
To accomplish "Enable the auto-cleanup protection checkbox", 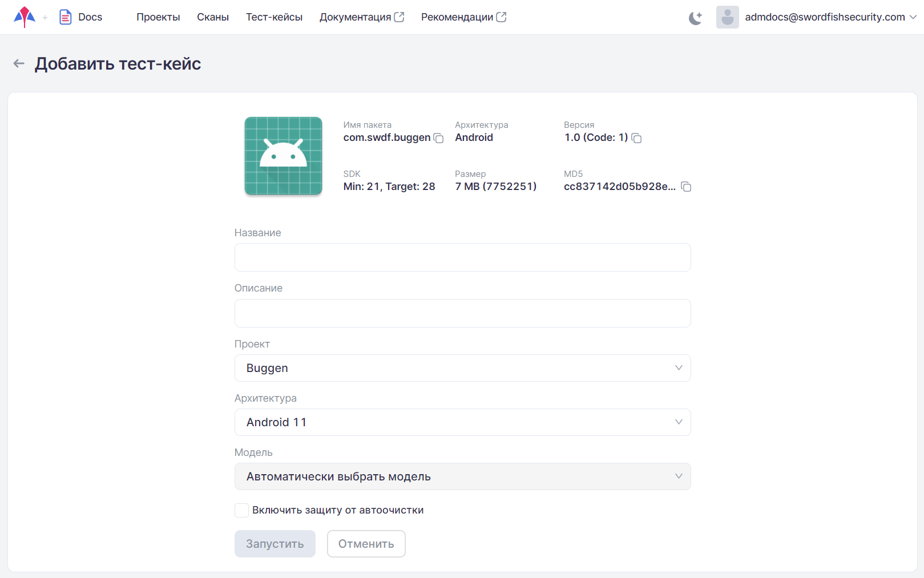I will click(x=242, y=510).
